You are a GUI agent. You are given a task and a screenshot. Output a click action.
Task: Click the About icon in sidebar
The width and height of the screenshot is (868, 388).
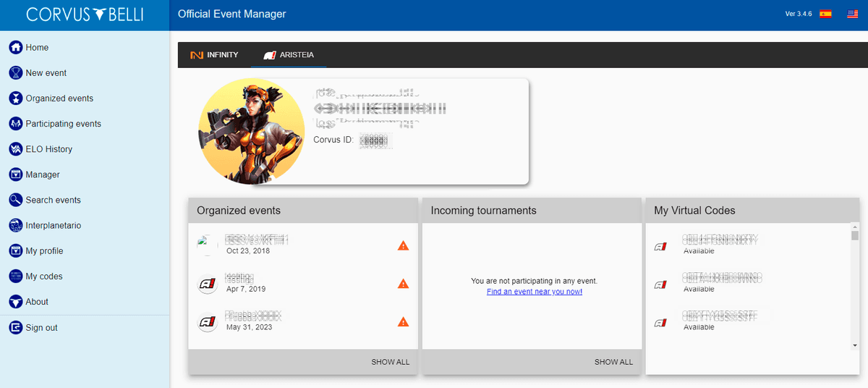click(15, 302)
